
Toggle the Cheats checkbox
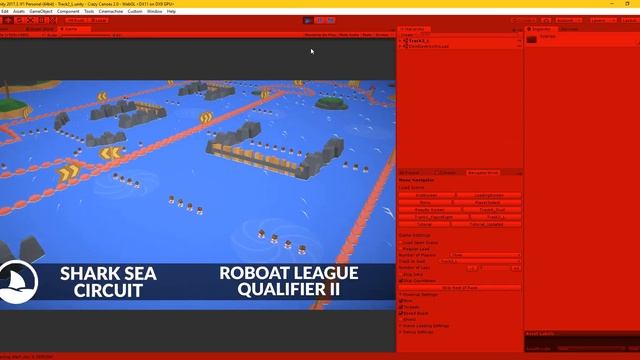(x=400, y=320)
